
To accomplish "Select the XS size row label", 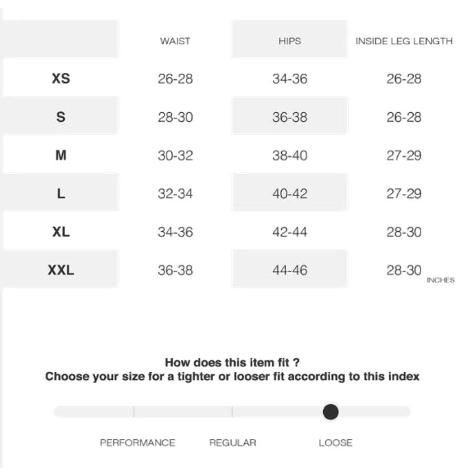I will point(61,79).
